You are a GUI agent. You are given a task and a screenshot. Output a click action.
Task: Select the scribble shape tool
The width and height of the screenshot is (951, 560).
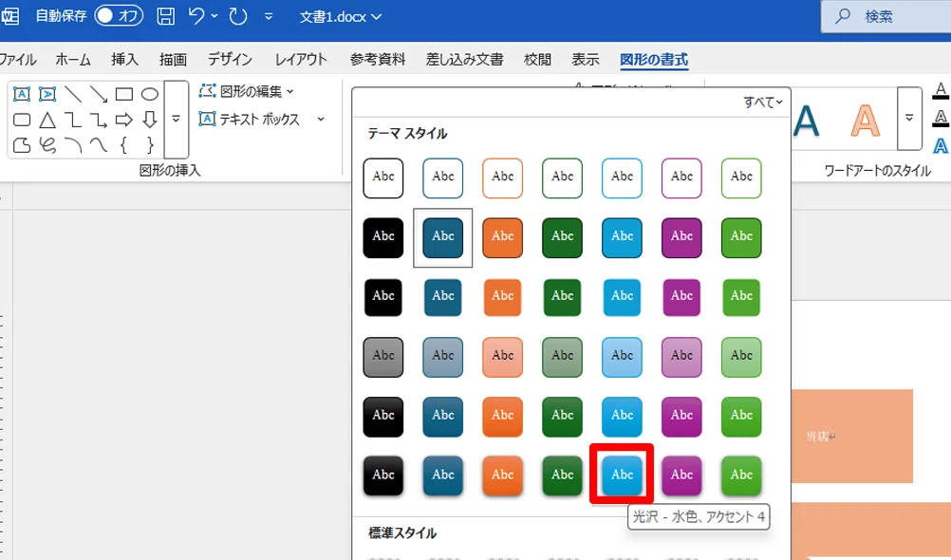47,145
